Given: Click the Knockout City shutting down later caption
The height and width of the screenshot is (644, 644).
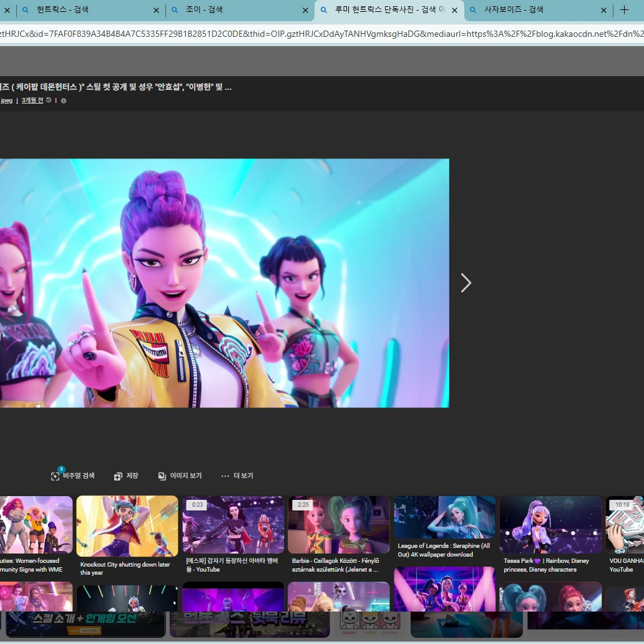Looking at the screenshot, I should 125,568.
